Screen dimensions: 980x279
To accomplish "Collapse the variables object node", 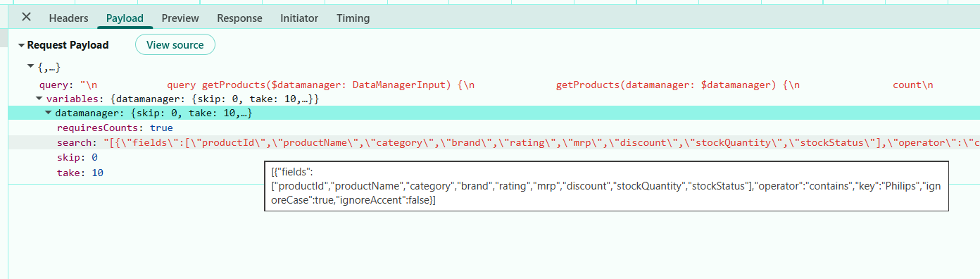I will [x=39, y=99].
